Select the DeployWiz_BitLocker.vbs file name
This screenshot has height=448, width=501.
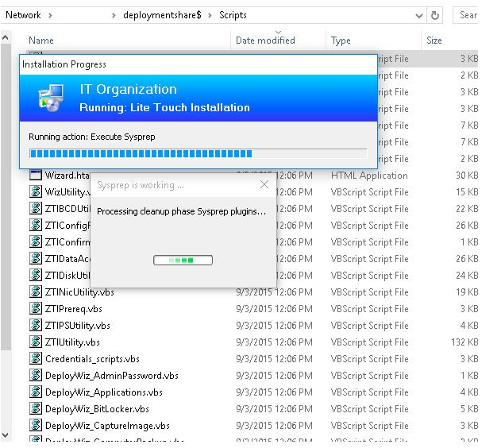point(97,409)
